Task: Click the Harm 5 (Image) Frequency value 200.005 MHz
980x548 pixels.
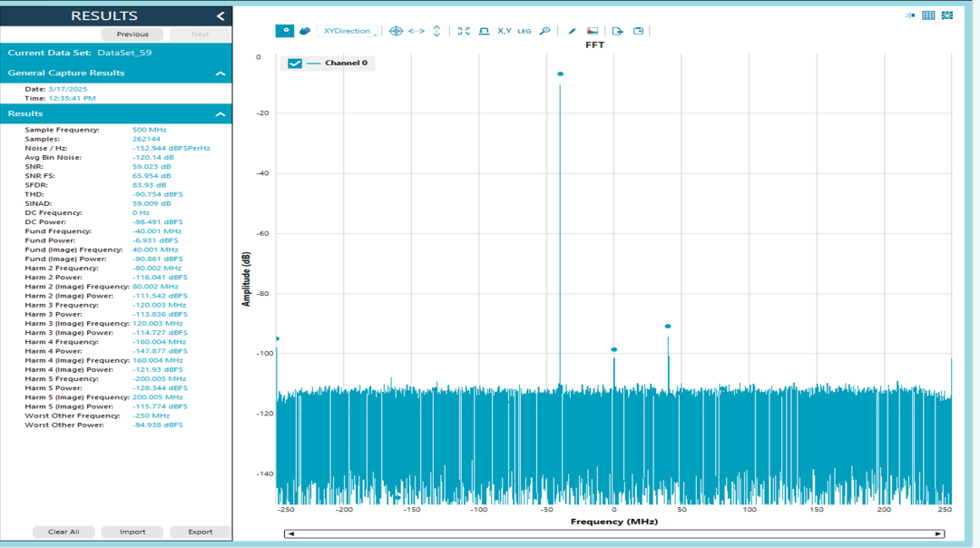Action: pos(158,396)
